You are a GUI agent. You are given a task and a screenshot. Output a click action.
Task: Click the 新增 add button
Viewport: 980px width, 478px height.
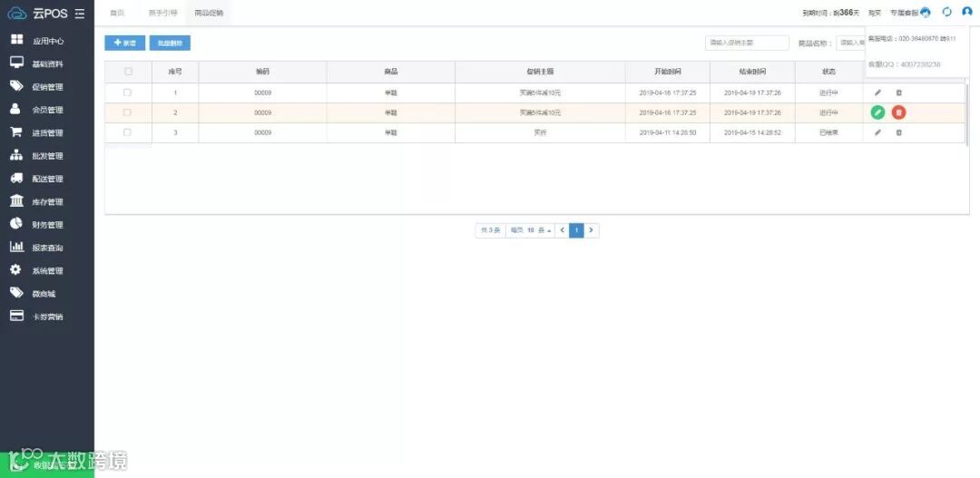[125, 44]
